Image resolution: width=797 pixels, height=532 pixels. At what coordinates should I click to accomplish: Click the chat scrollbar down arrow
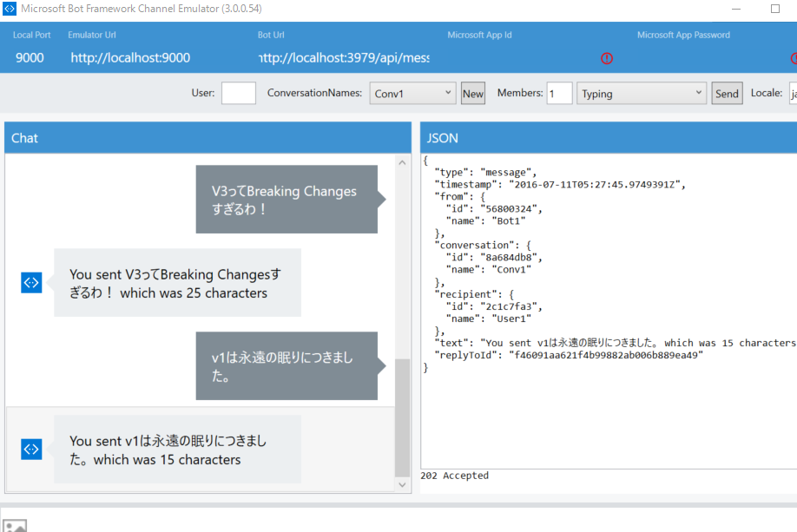click(x=402, y=485)
